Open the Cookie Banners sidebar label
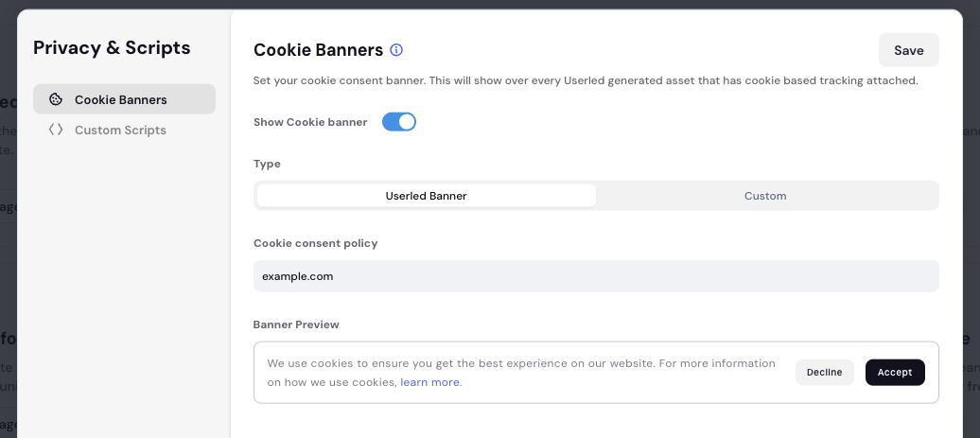The width and height of the screenshot is (980, 438). (121, 99)
